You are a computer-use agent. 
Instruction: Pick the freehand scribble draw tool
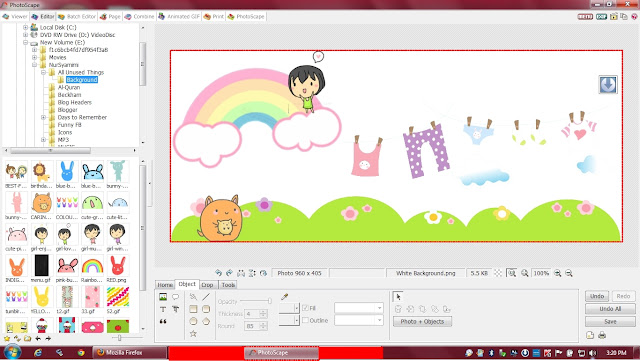(x=193, y=297)
